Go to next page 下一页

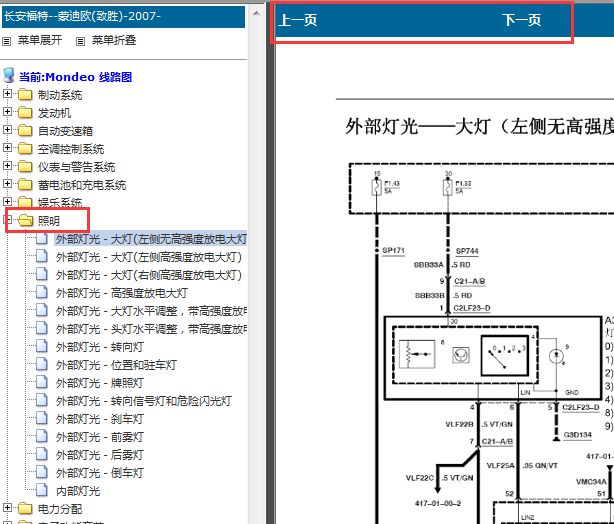pos(522,20)
